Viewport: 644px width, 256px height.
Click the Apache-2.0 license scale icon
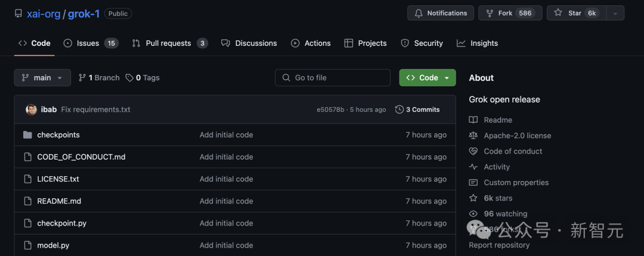[473, 136]
